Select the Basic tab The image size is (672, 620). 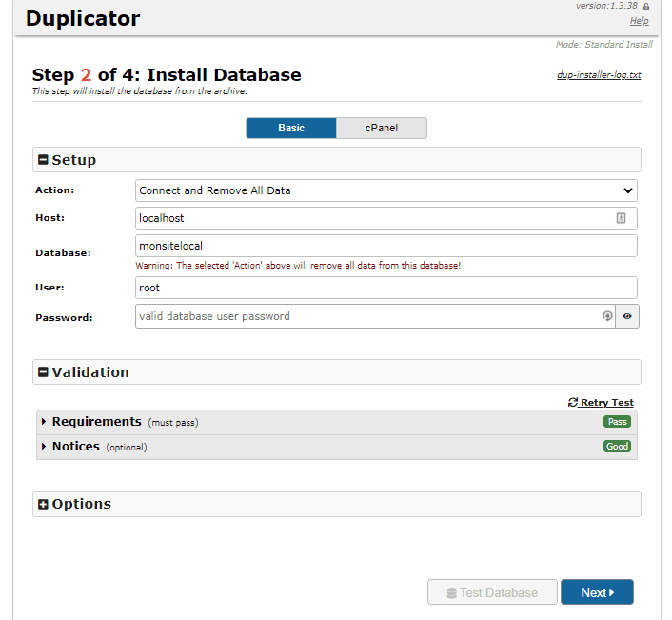click(x=291, y=128)
